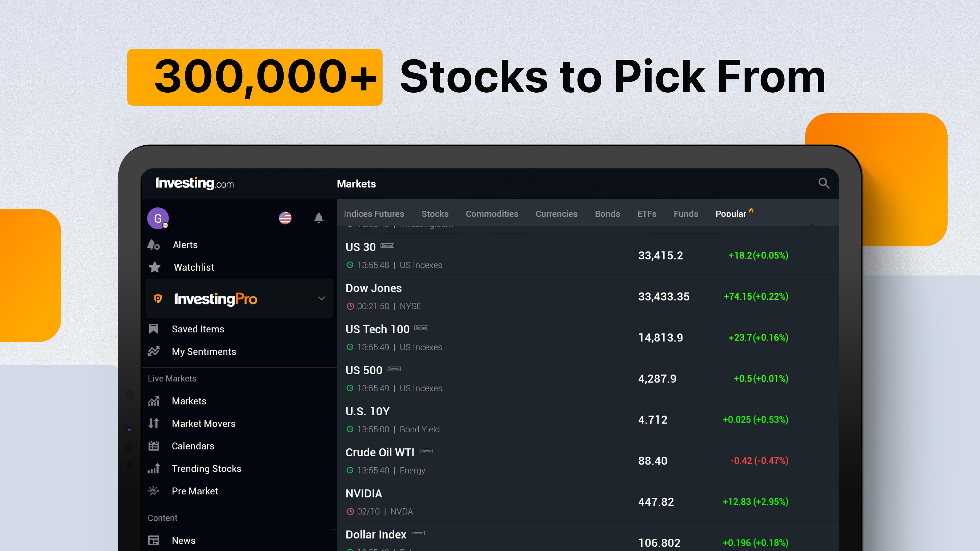
Task: Click the Calendars grid icon
Action: (154, 446)
